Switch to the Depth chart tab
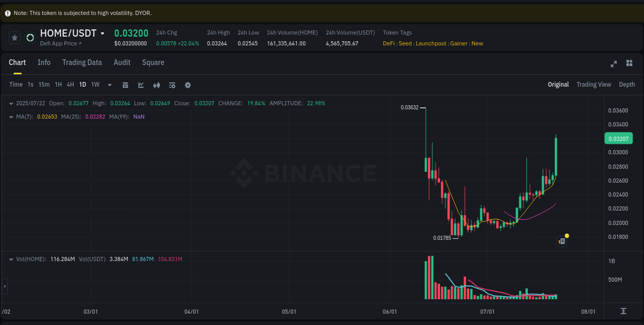 tap(627, 84)
